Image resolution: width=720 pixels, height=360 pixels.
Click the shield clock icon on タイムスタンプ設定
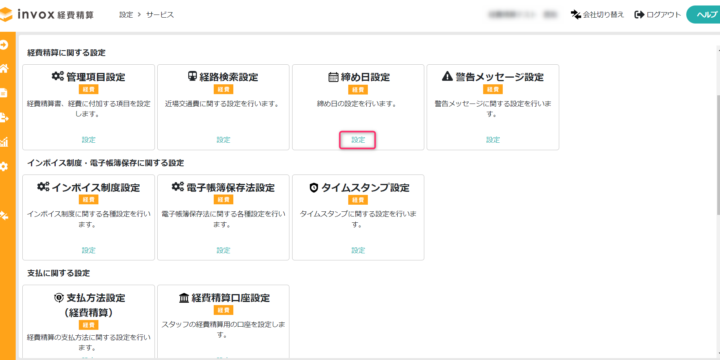[314, 188]
